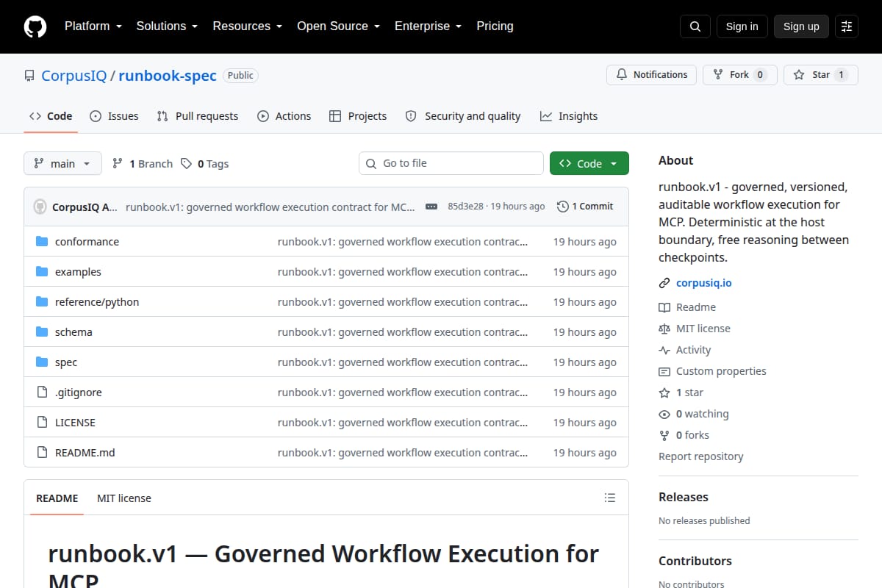This screenshot has height=588, width=882.
Task: Open the runbook-spec repository link
Action: [x=168, y=76]
